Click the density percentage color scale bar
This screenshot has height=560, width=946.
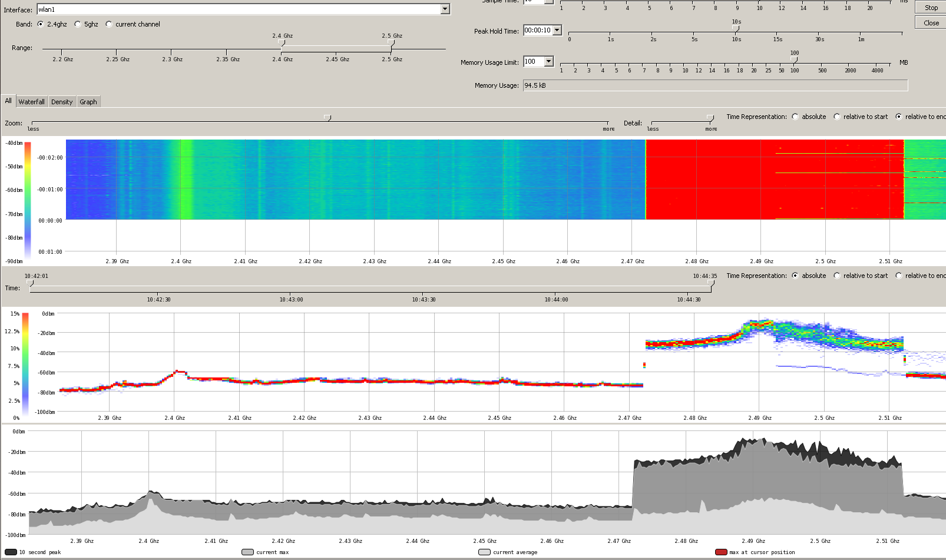(25, 365)
